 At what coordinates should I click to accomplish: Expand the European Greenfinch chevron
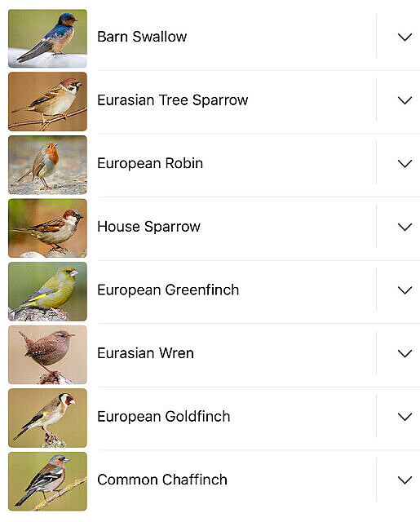405,290
